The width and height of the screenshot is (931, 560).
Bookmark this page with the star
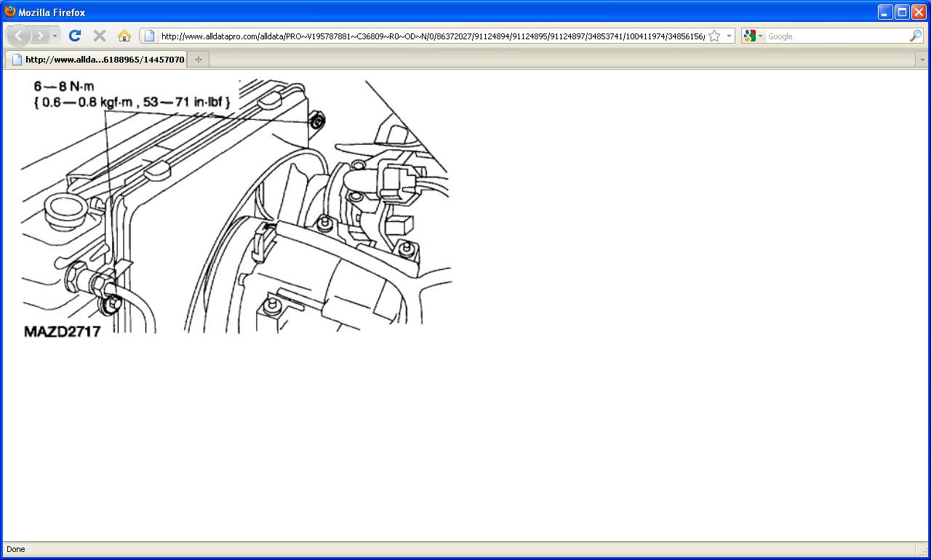(x=714, y=36)
